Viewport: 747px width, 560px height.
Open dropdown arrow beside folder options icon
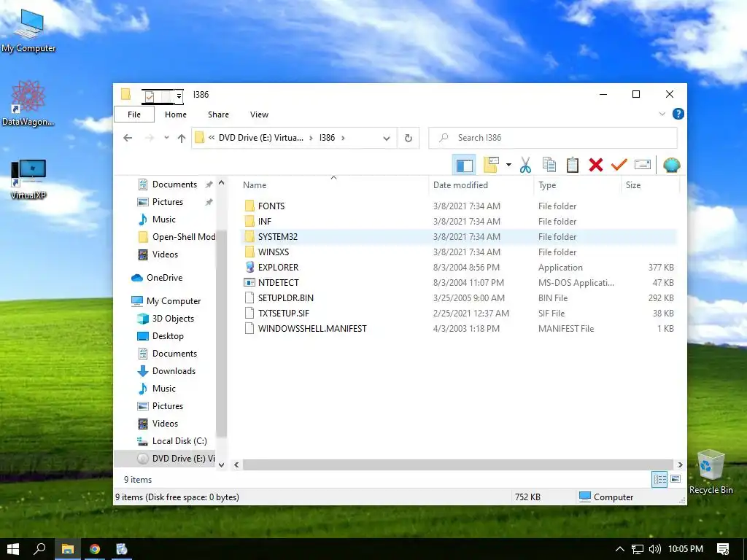pos(508,166)
